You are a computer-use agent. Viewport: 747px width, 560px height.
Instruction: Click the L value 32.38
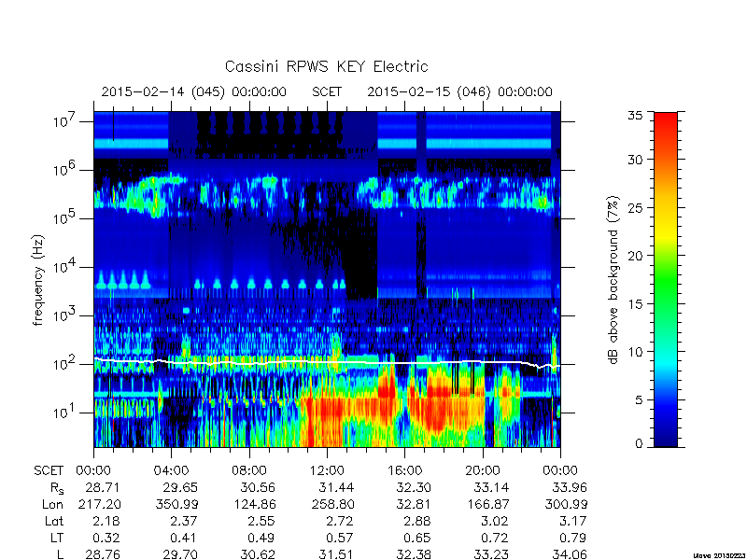(x=414, y=554)
